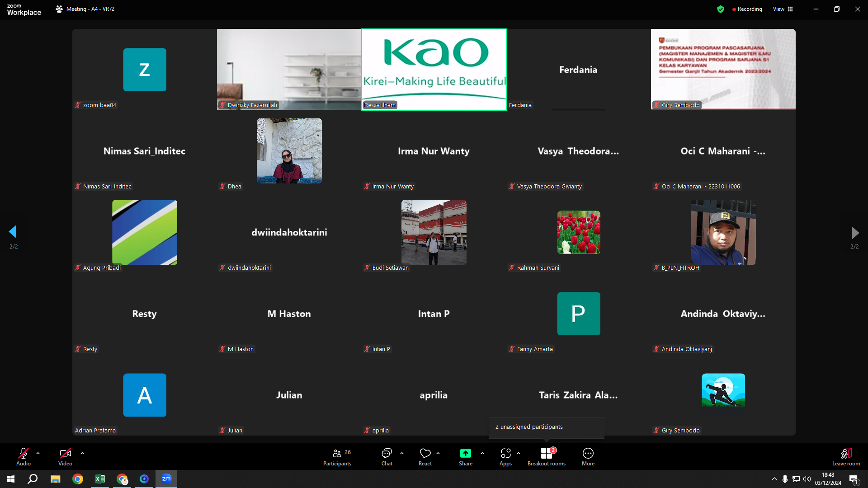The image size is (868, 488).
Task: Click Irma Nur Wanty name tile
Action: click(x=434, y=151)
